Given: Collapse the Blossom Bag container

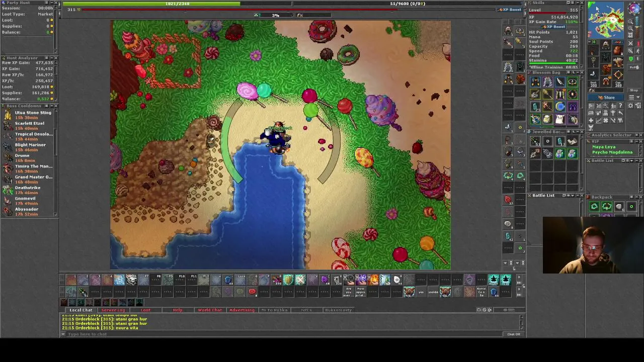Looking at the screenshot, I should [x=578, y=72].
